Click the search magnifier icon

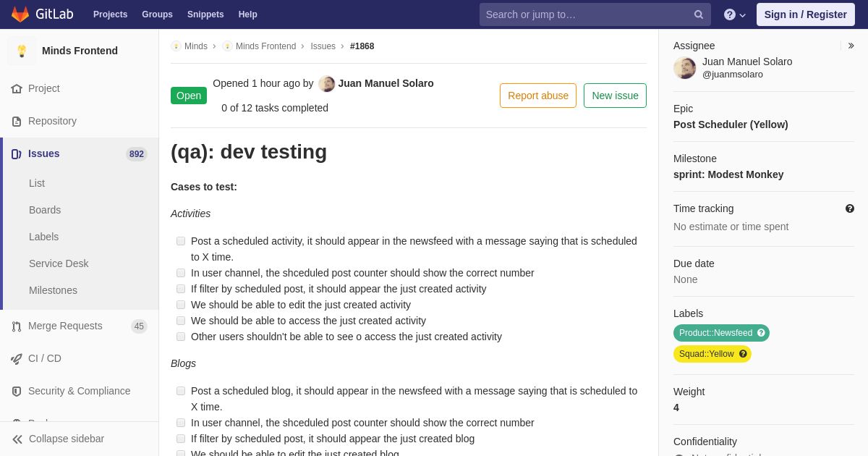coord(699,14)
